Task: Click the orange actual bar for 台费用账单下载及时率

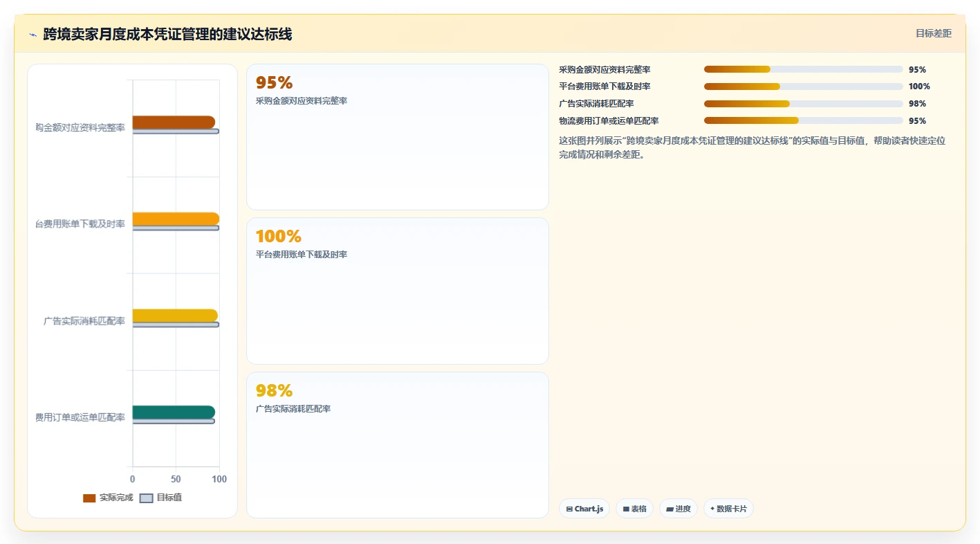Action: (176, 219)
